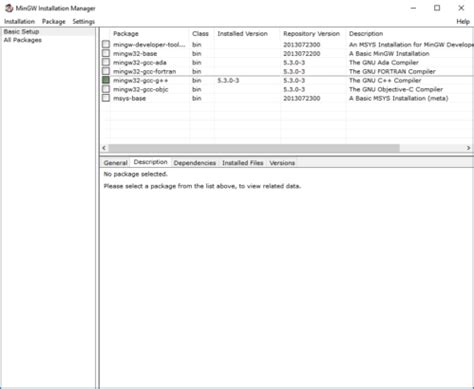Select the mingw32-gcc-fortran package name
This screenshot has width=474, height=389.
[144, 72]
